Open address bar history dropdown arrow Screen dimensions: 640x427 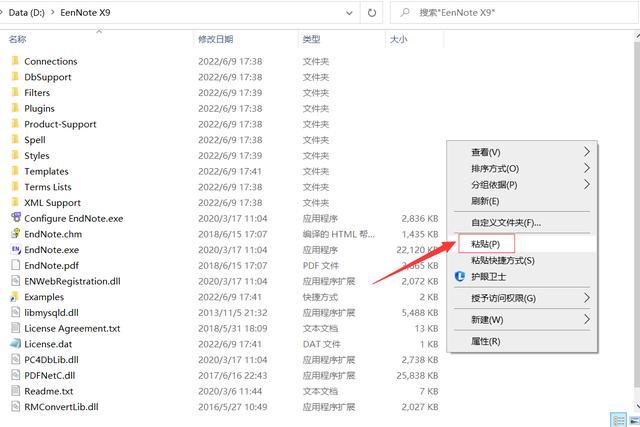[349, 13]
